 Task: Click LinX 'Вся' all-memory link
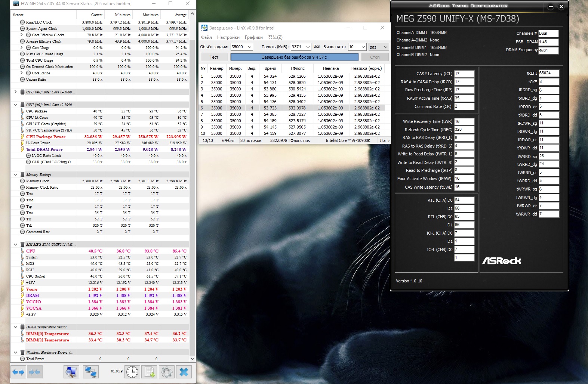(317, 47)
